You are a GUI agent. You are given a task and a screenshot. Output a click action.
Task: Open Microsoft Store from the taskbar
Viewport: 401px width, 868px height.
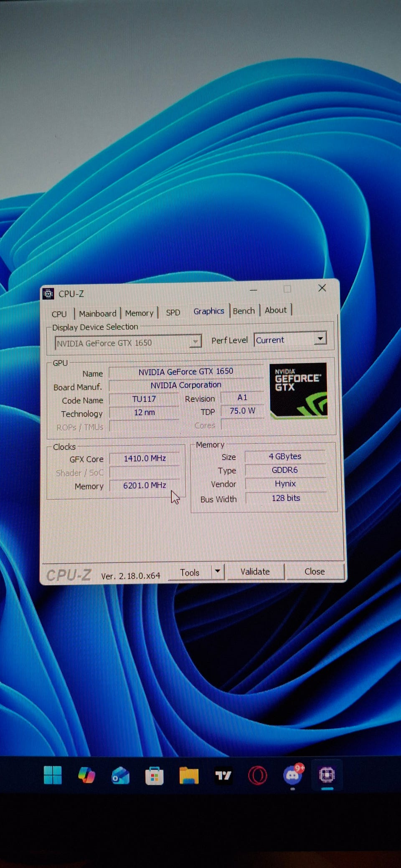tap(154, 776)
